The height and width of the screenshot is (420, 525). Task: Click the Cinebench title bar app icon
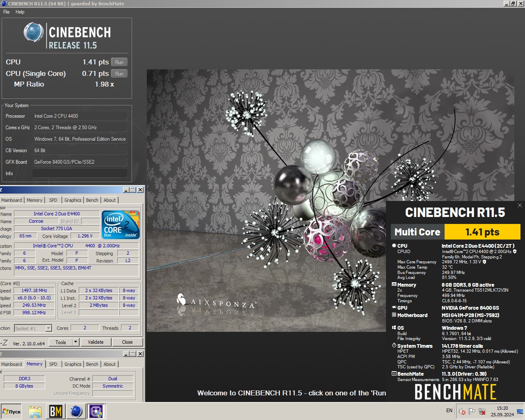coord(4,4)
